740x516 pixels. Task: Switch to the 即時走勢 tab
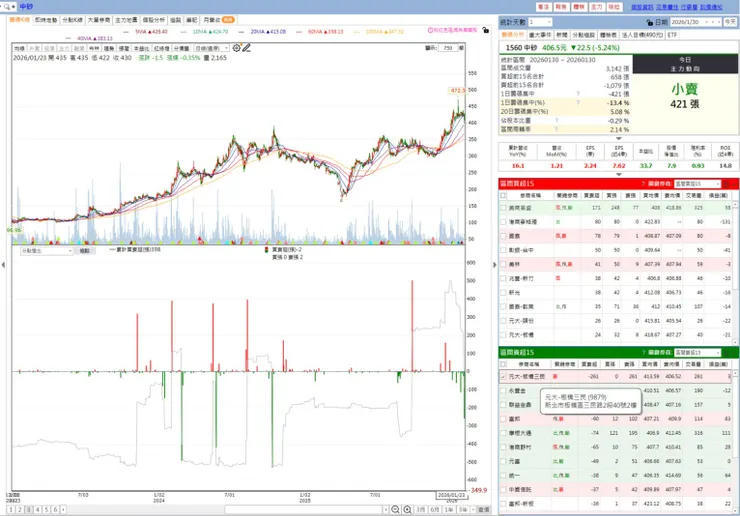46,20
